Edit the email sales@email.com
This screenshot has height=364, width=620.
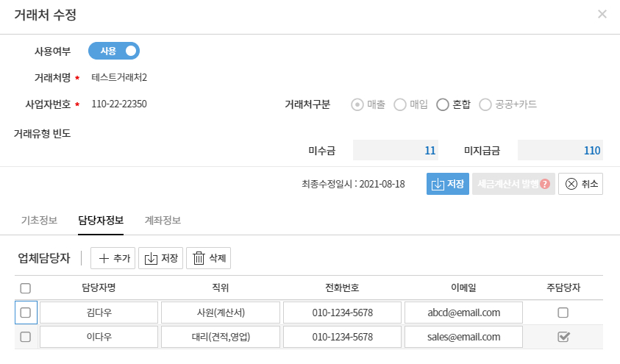coord(463,337)
